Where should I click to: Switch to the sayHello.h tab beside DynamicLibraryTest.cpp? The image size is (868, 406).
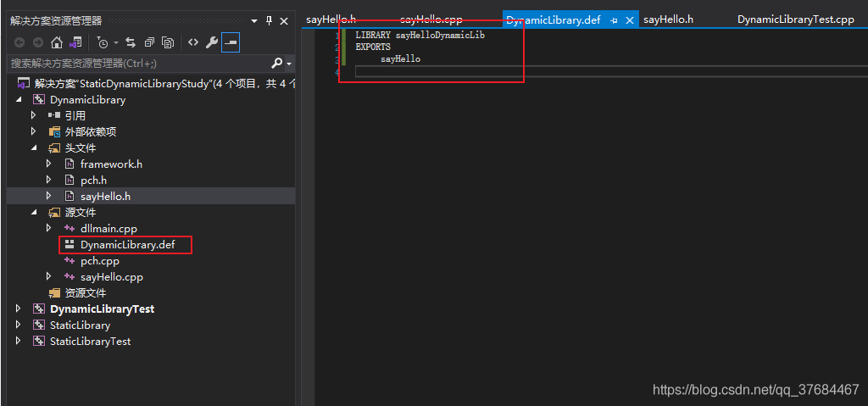click(x=668, y=20)
